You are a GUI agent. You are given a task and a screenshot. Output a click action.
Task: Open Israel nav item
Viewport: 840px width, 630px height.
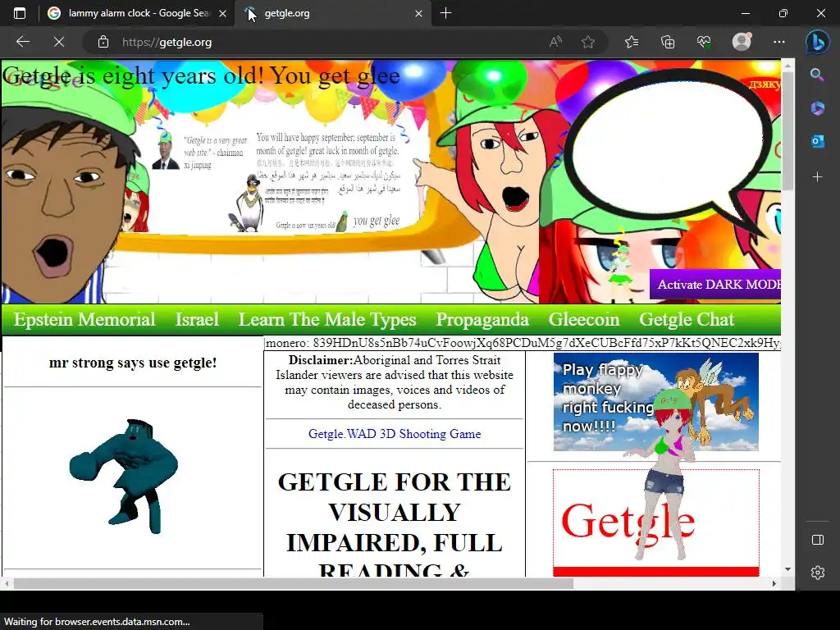197,319
